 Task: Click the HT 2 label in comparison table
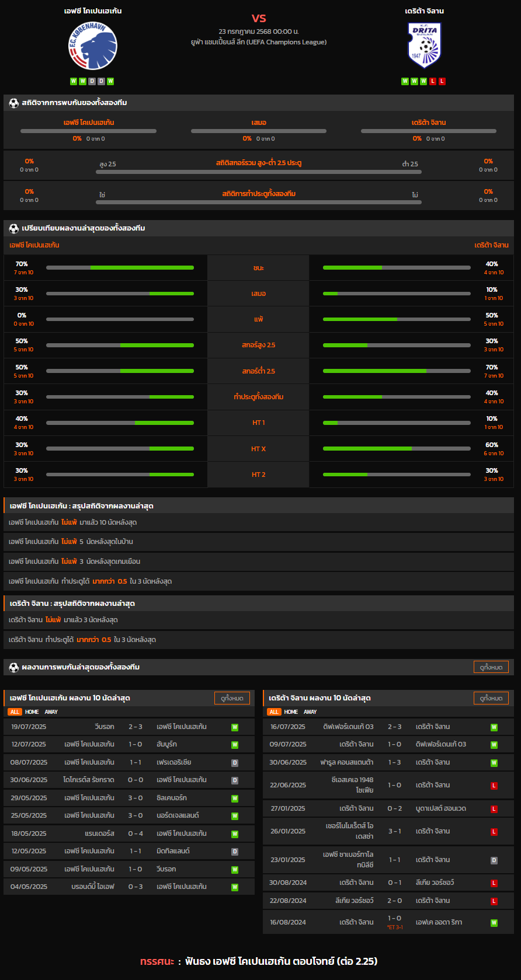259,475
